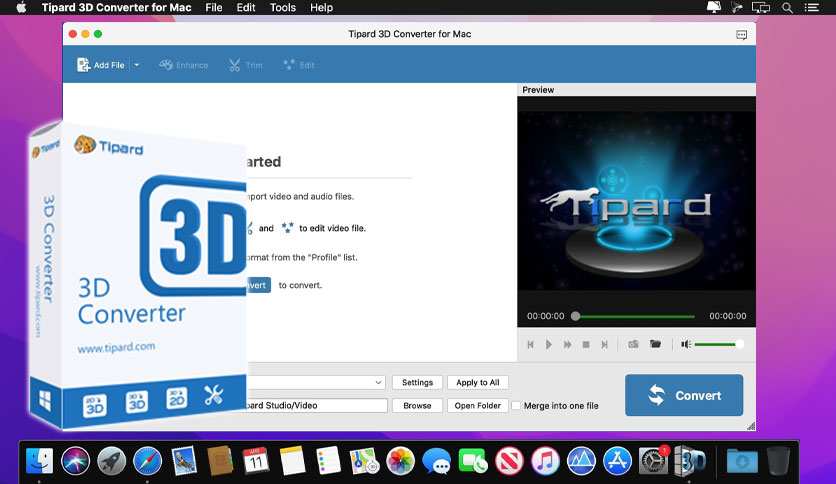Fast forward the preview
This screenshot has height=484, width=836.
click(567, 344)
